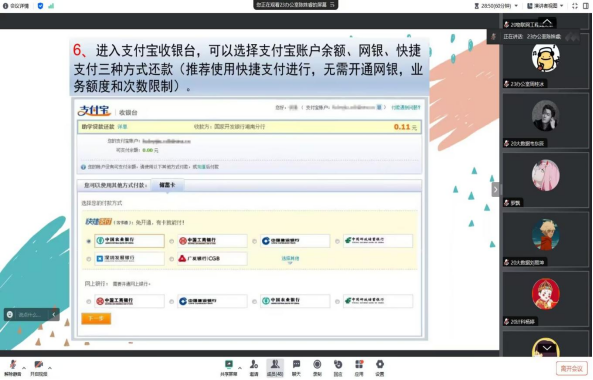This screenshot has width=593, height=380.
Task: Select the 广发银行 CGB radio button
Action: pos(172,259)
